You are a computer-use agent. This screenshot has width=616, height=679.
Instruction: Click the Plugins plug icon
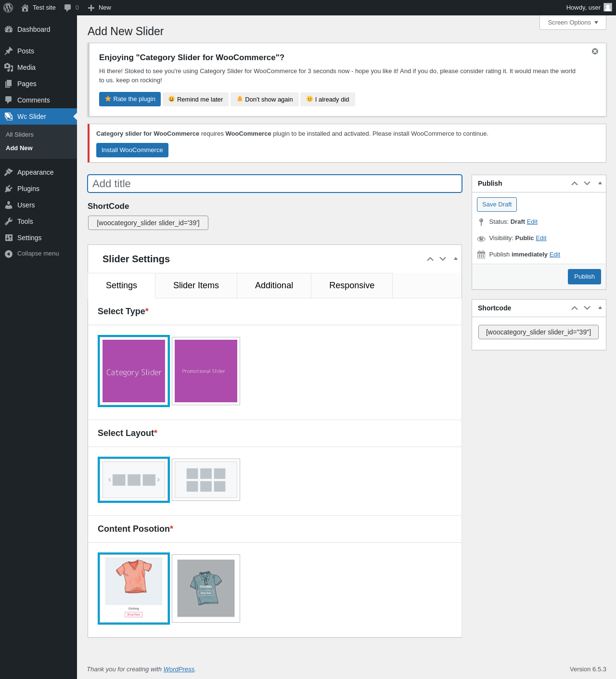(9, 189)
